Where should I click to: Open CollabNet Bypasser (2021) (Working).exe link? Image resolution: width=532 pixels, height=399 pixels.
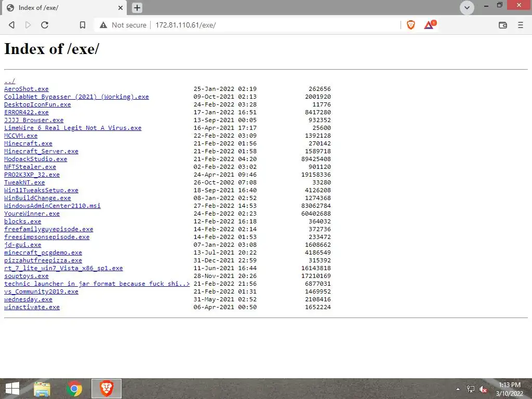coord(76,97)
